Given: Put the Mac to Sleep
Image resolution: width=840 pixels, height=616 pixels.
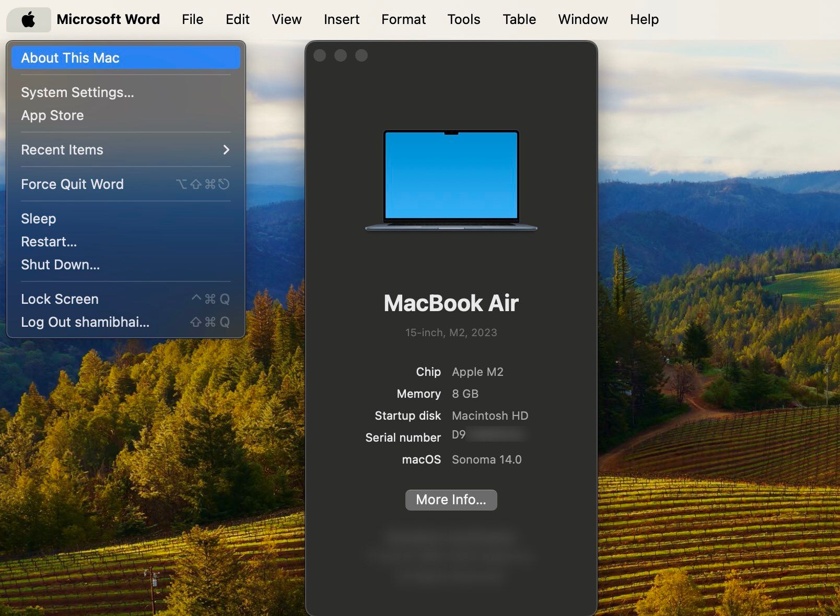Looking at the screenshot, I should [x=125, y=219].
